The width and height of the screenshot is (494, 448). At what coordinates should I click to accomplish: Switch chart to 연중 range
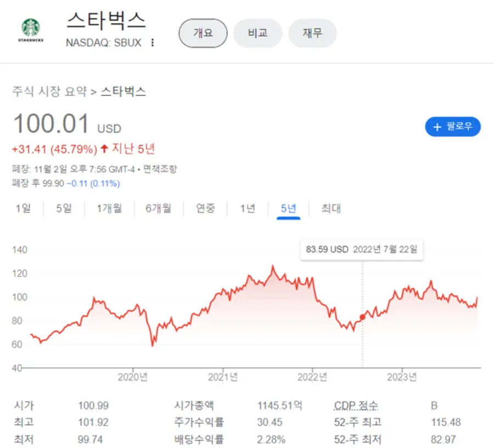(x=205, y=208)
